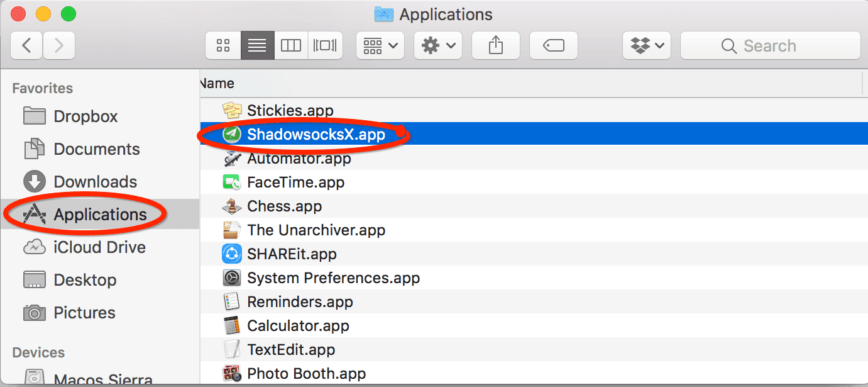Click the Applications folder icon in title bar
868x387 pixels.
384,14
